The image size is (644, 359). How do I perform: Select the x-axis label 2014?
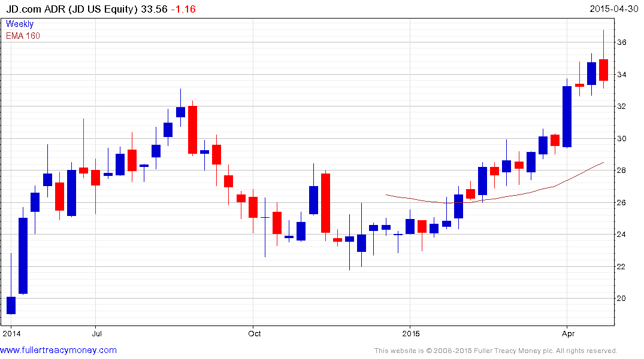point(11,333)
